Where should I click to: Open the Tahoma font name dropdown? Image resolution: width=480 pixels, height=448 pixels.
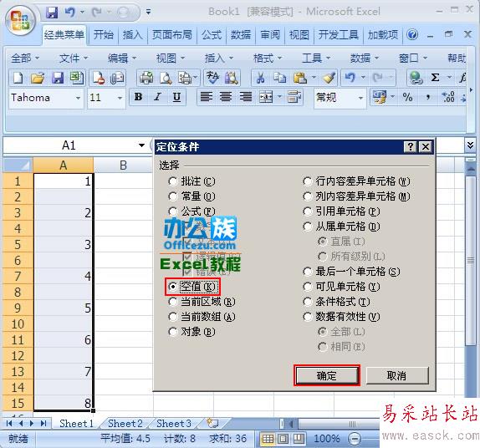[78, 98]
